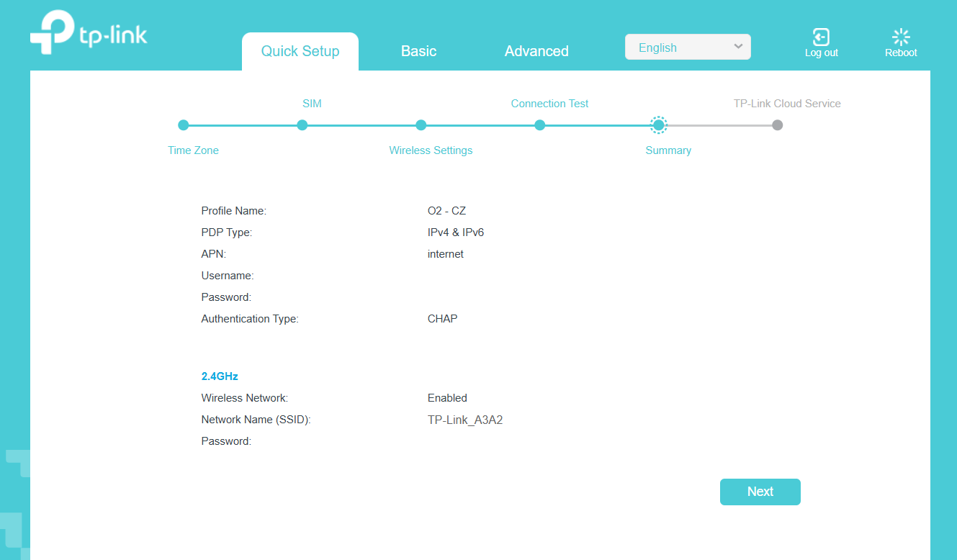
Task: Click the Time Zone step dot
Action: pyautogui.click(x=183, y=125)
